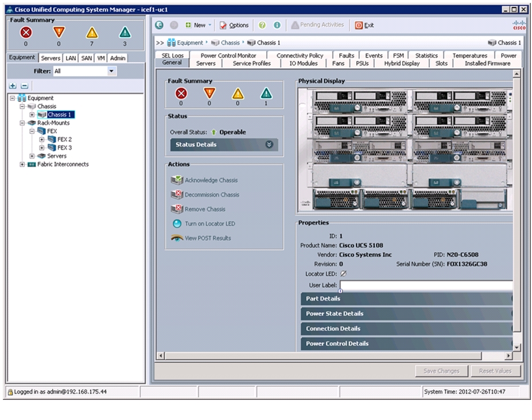Viewport: 532px width, 420px height.
Task: Click the Turn on Locator LED icon
Action: (x=177, y=224)
